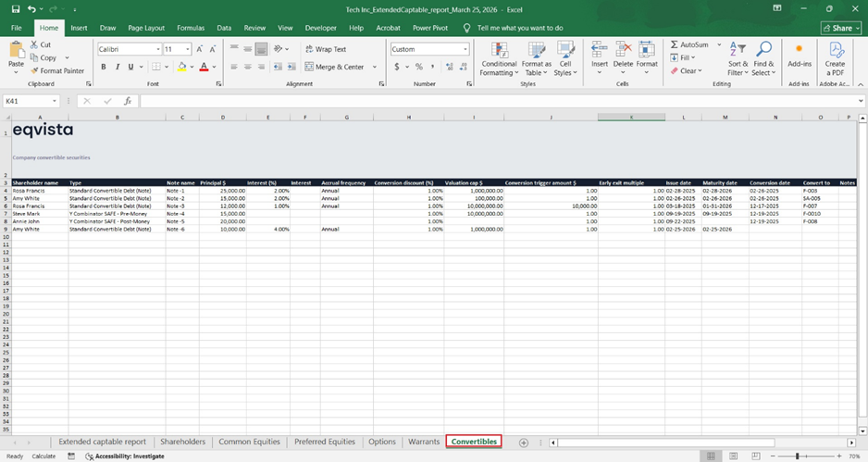Viewport: 868px width, 462px height.
Task: Click the Name Box showing K41
Action: (28, 101)
